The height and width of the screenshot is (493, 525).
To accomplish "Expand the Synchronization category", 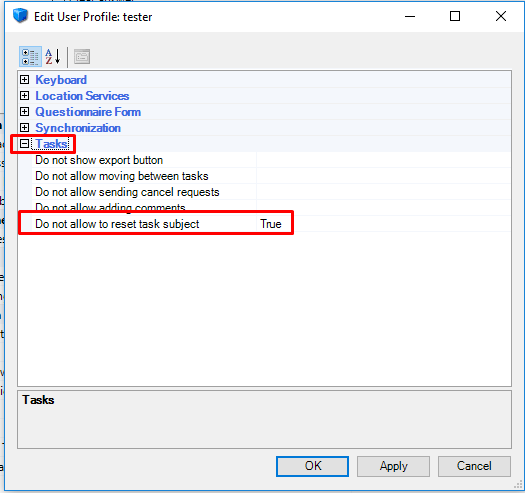I will click(x=24, y=128).
